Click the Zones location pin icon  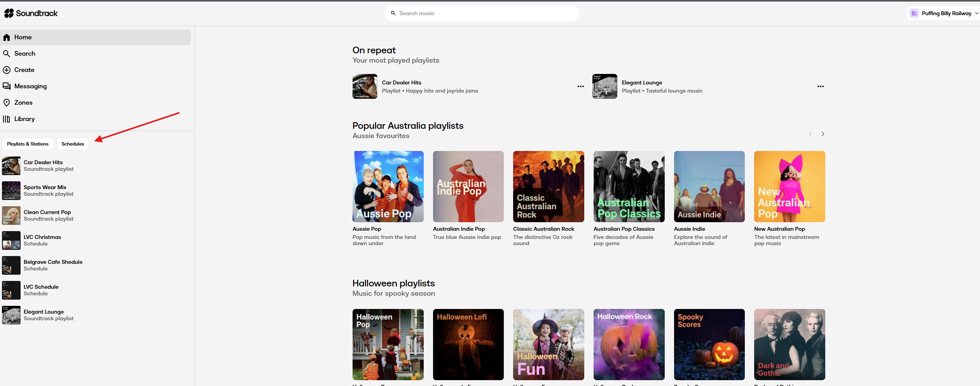(x=7, y=103)
